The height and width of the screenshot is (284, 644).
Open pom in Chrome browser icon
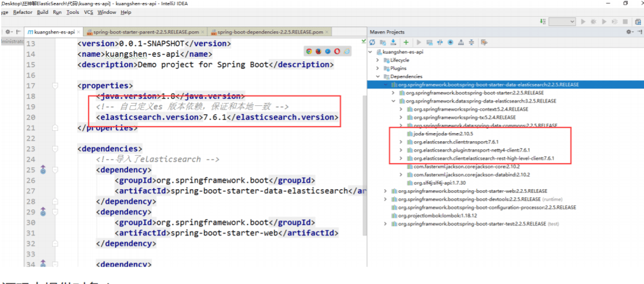309,51
